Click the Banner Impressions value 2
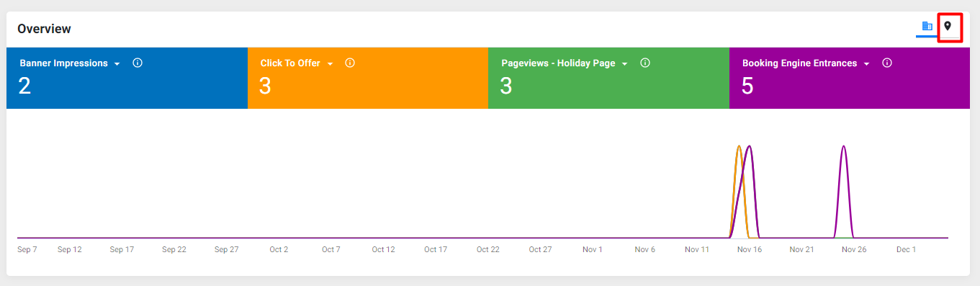This screenshot has width=980, height=286. 24,86
